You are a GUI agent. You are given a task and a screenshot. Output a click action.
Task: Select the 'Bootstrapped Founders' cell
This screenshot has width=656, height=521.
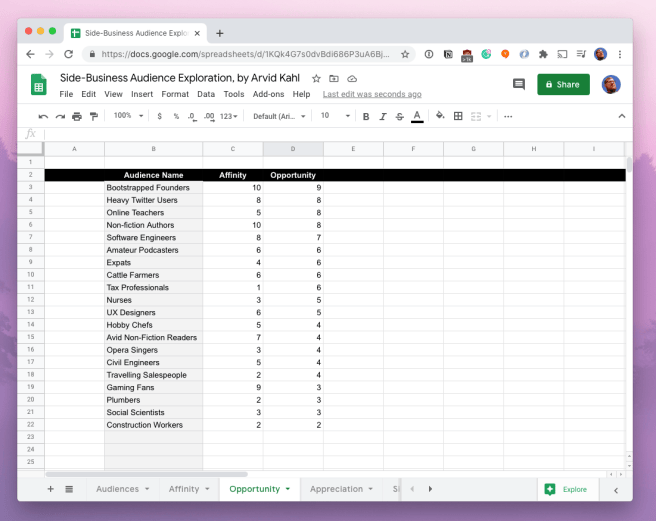(x=154, y=187)
